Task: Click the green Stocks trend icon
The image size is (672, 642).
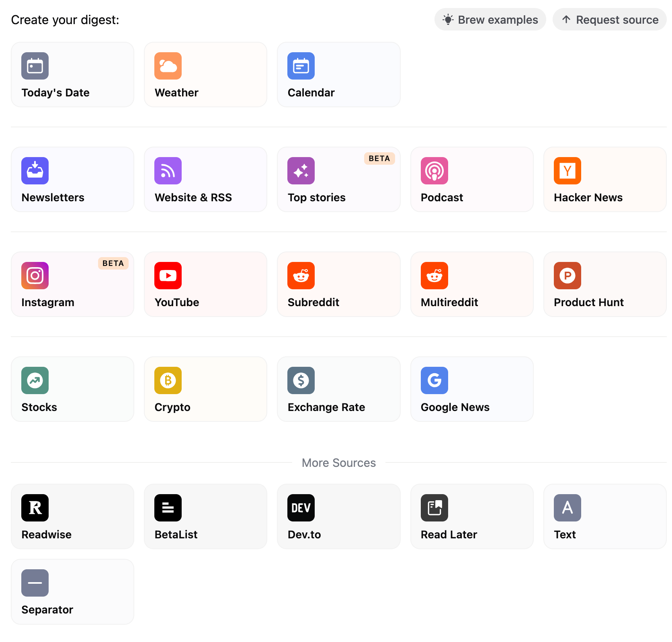Action: (x=35, y=380)
